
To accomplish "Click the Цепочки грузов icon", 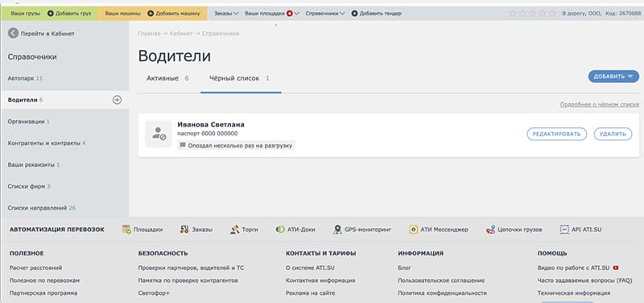I will [x=490, y=230].
